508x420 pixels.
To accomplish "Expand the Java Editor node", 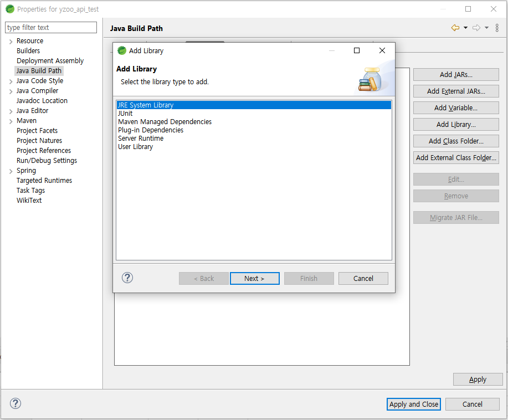I will point(11,111).
